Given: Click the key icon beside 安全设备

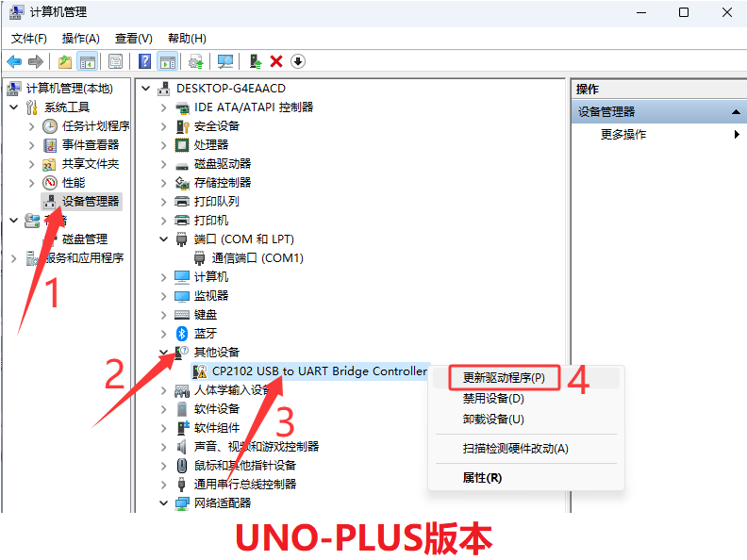Looking at the screenshot, I should (x=182, y=126).
